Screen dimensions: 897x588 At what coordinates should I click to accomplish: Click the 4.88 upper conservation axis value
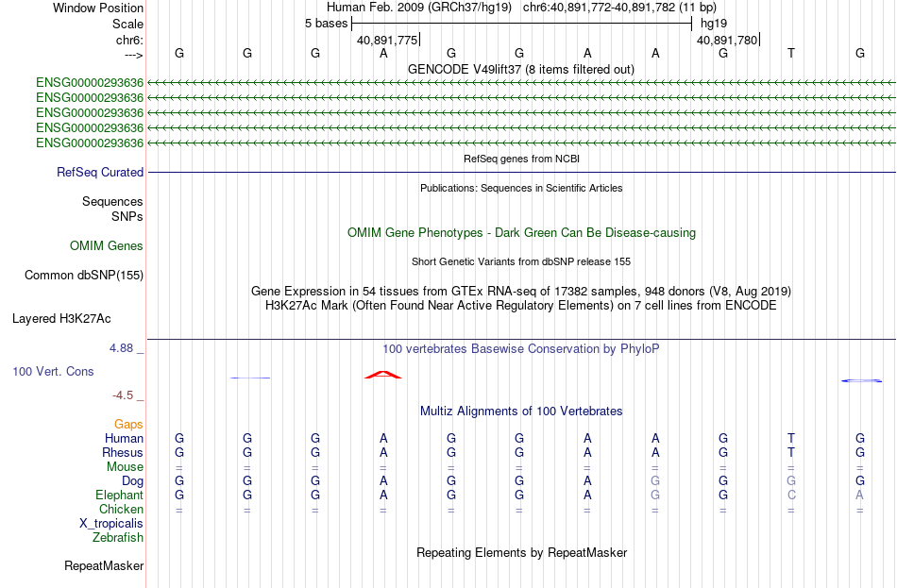click(121, 347)
